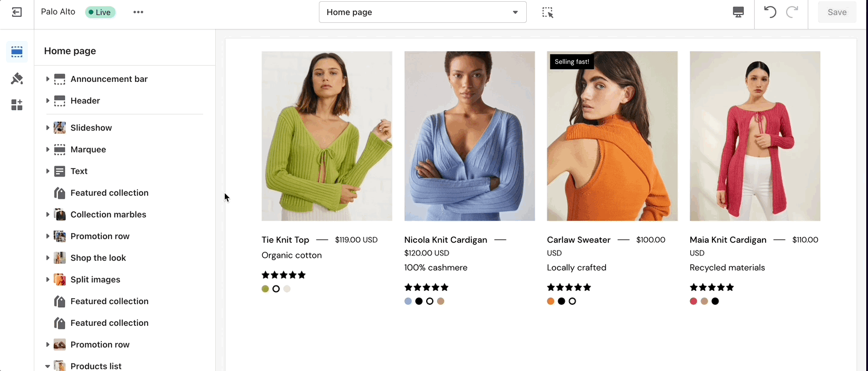The height and width of the screenshot is (371, 868).
Task: Activate the inspector selection tool icon
Action: (x=547, y=12)
